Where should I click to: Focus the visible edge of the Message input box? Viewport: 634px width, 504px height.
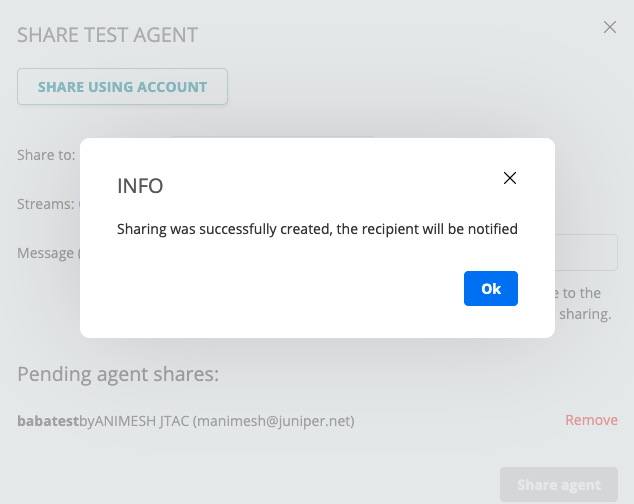pyautogui.click(x=586, y=252)
